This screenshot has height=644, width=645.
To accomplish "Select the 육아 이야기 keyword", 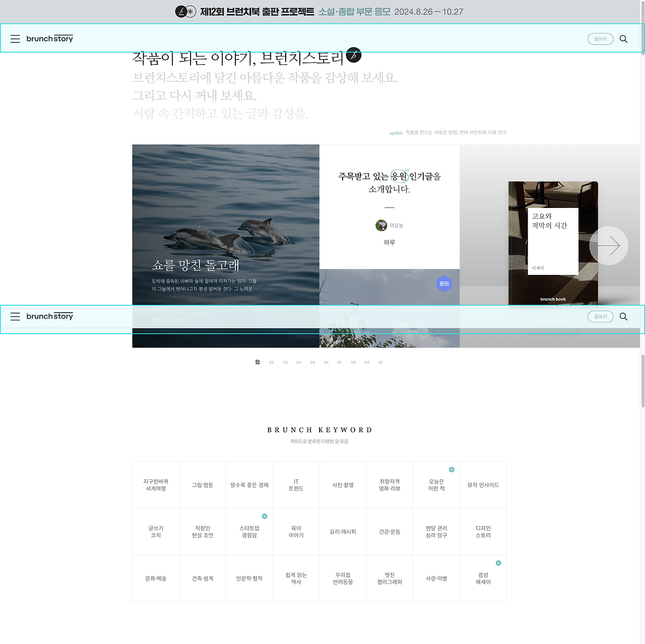I will [x=296, y=532].
